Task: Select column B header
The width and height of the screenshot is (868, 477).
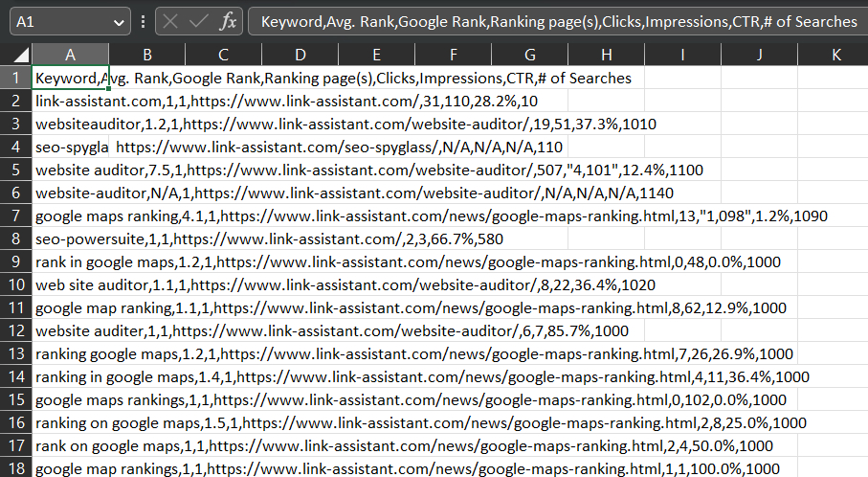Action: 147,55
